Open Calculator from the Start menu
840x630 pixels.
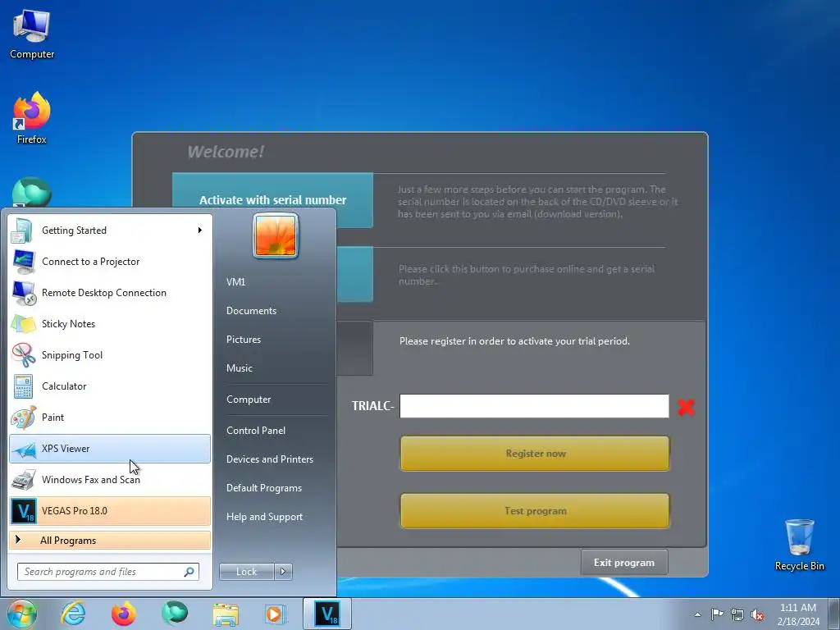110,386
